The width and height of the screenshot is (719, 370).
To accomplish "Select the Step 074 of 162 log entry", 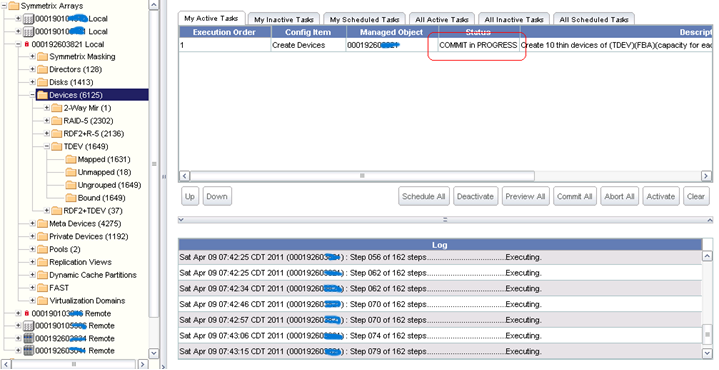I will (440, 336).
